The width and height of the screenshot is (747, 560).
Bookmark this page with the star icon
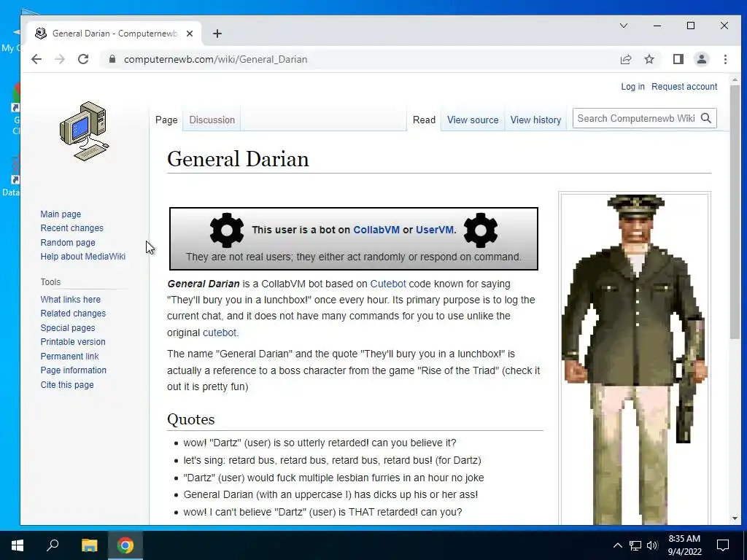coord(649,59)
